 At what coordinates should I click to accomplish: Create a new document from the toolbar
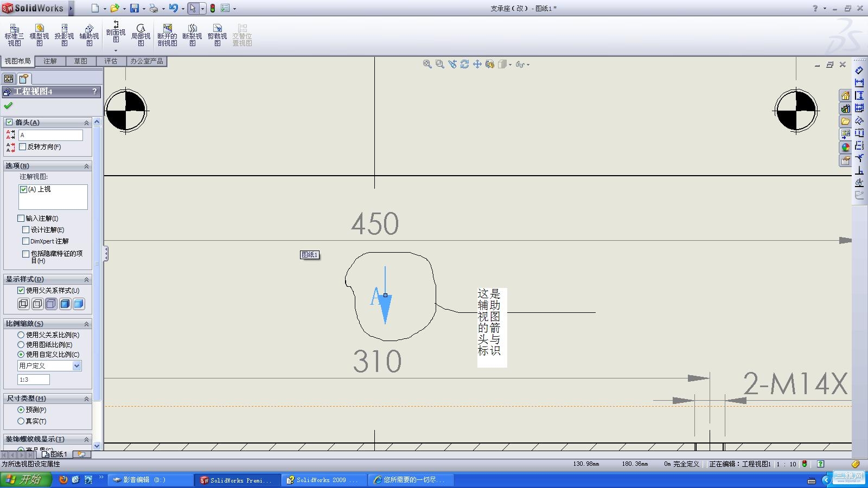point(95,8)
